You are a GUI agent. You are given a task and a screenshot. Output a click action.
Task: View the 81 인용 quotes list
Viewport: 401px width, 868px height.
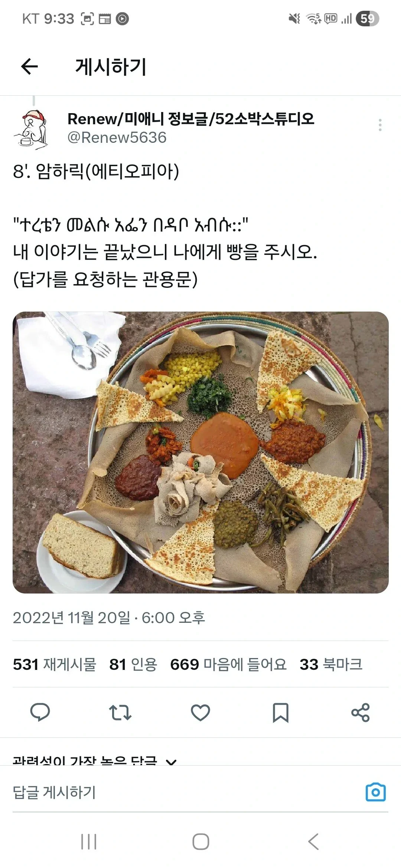[x=133, y=664]
